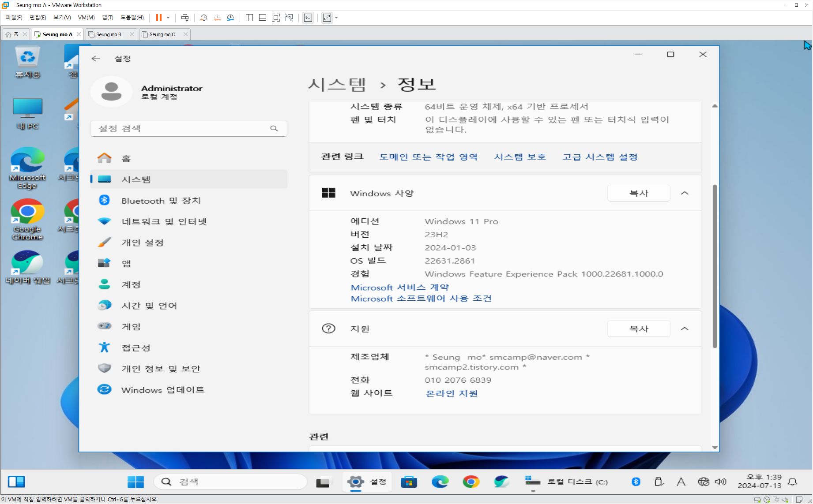Click the scrollbar down arrow
Viewport: 813px width, 504px height.
point(715,448)
